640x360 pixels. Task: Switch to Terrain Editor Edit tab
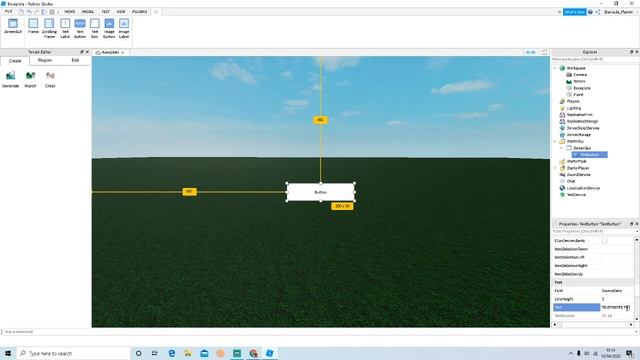[75, 60]
